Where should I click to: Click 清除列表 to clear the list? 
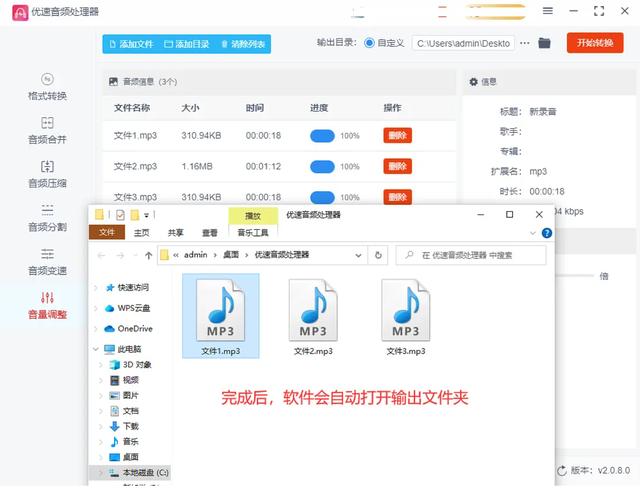[x=243, y=44]
